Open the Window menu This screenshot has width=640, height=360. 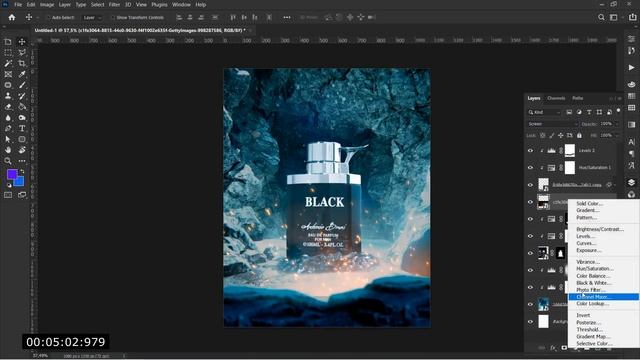[181, 4]
